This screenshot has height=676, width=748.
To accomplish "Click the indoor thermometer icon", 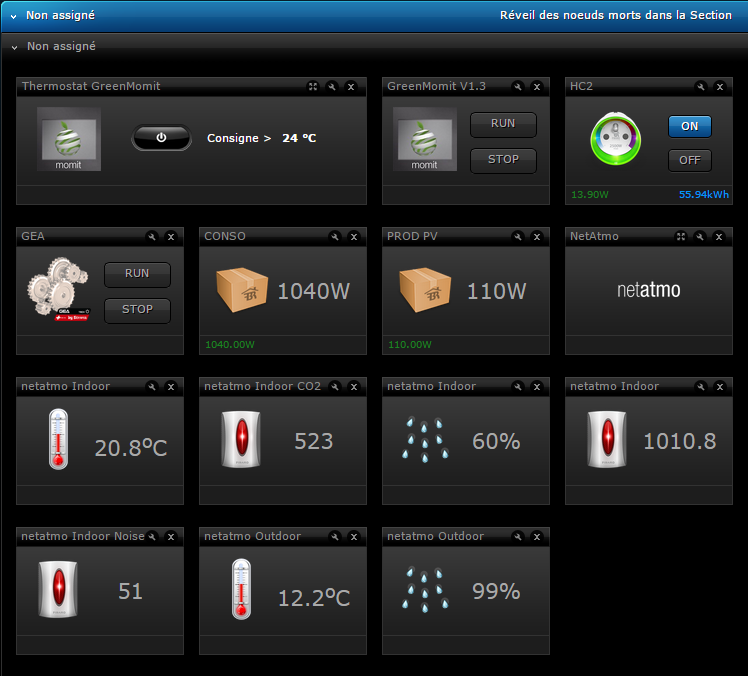I will (58, 439).
